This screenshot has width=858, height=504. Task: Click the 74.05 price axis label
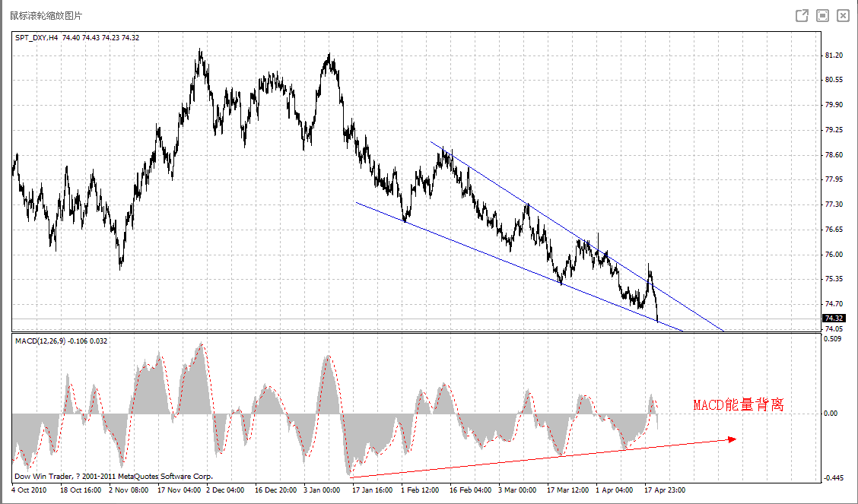tap(834, 328)
